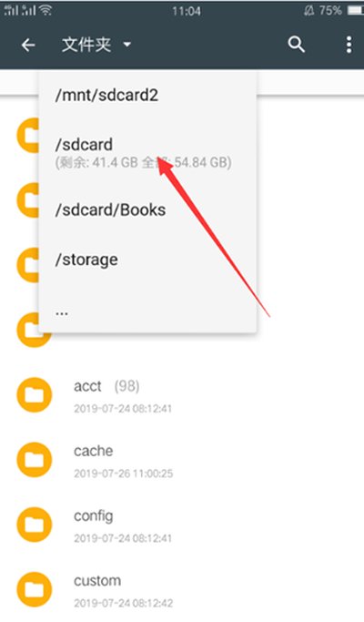This screenshot has width=364, height=622.
Task: Select the custom folder name
Action: coord(97,581)
